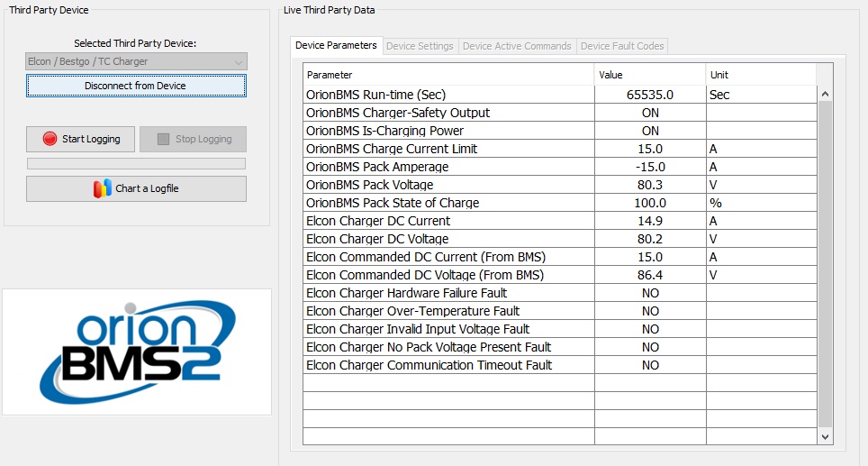This screenshot has width=868, height=466.
Task: Go to the Device Fault Codes tab
Action: pyautogui.click(x=622, y=46)
